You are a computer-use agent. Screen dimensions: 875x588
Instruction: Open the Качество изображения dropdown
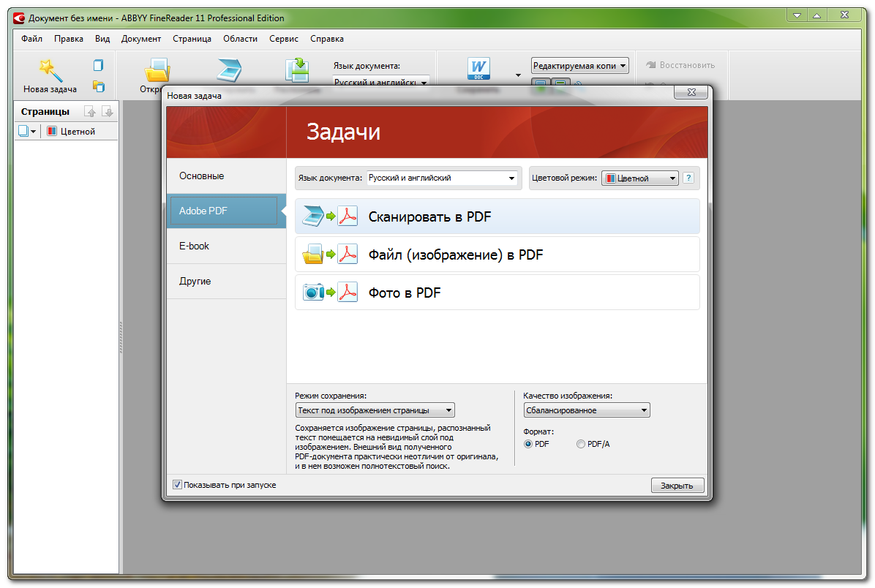click(x=587, y=410)
